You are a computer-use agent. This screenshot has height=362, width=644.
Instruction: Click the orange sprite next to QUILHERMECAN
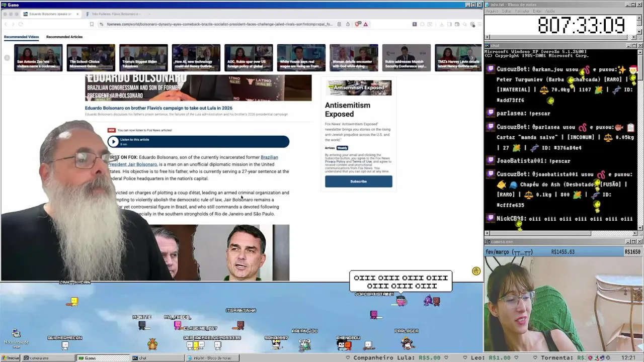pyautogui.click(x=152, y=344)
